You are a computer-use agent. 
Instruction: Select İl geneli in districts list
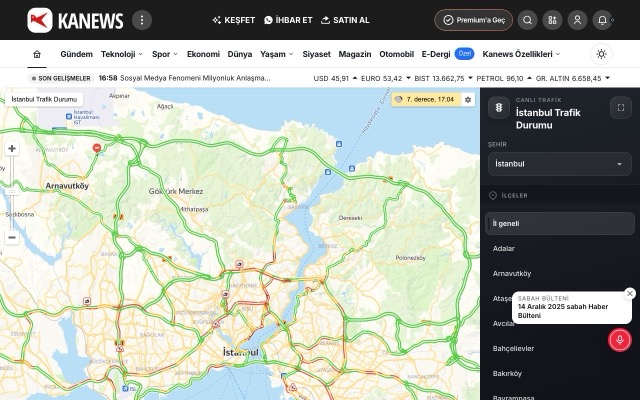coord(560,223)
